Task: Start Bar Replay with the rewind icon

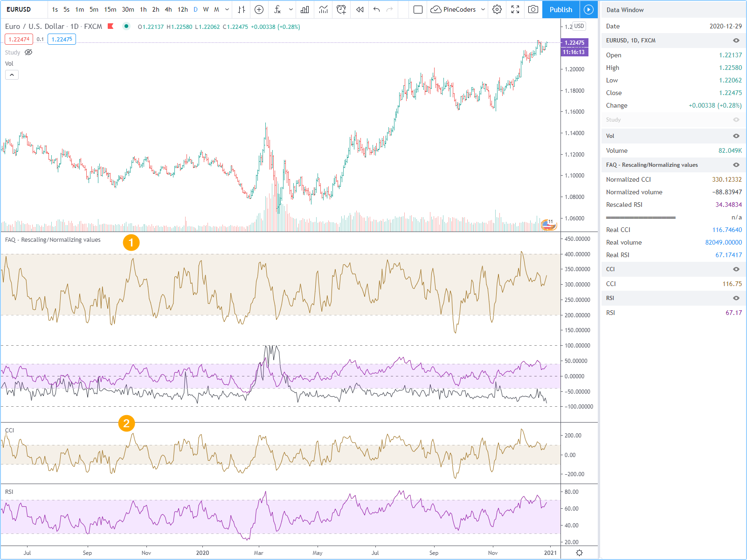Action: tap(360, 9)
